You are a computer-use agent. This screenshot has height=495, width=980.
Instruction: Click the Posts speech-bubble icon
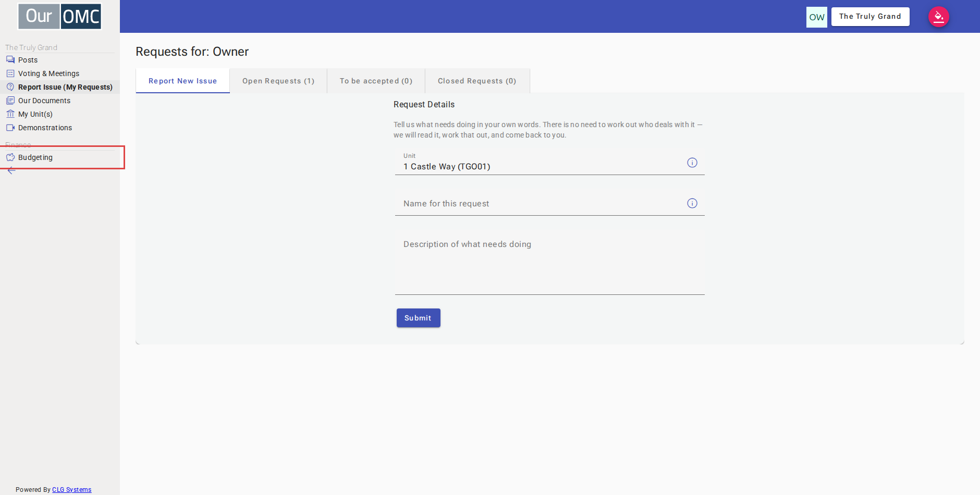pyautogui.click(x=10, y=60)
